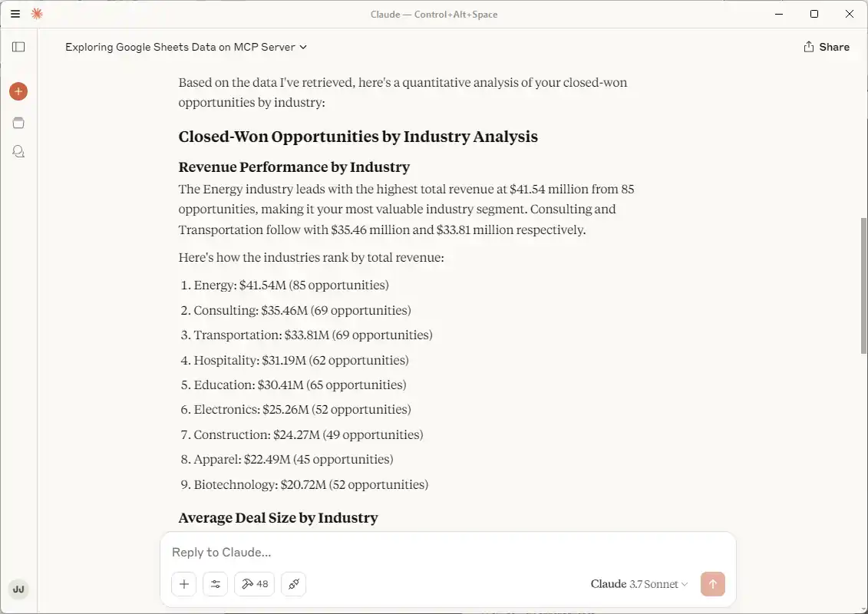This screenshot has height=614, width=868.
Task: Open the hamburger main menu
Action: click(x=15, y=14)
